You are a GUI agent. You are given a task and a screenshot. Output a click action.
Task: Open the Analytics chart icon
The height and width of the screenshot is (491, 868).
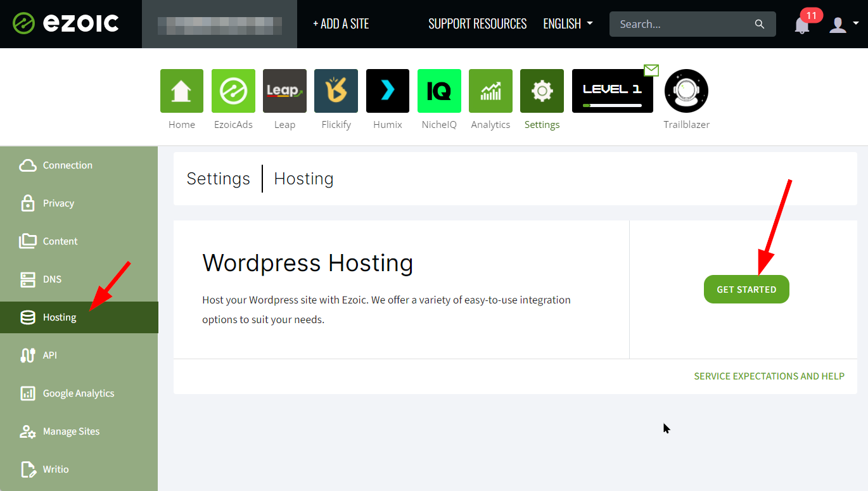(x=490, y=91)
